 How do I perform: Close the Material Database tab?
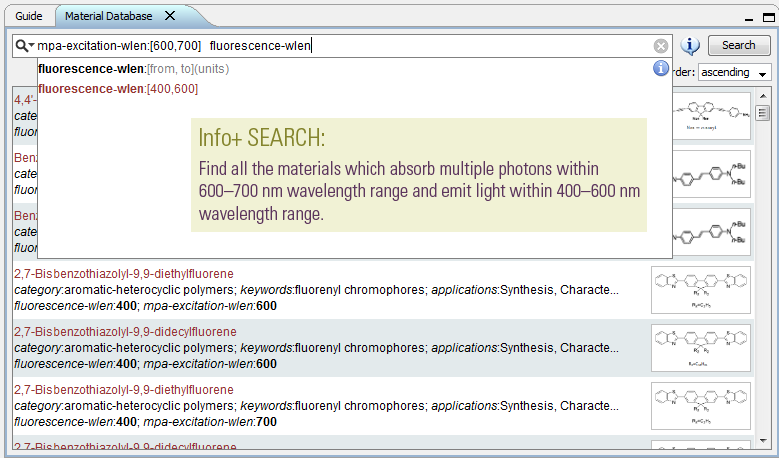click(x=169, y=16)
